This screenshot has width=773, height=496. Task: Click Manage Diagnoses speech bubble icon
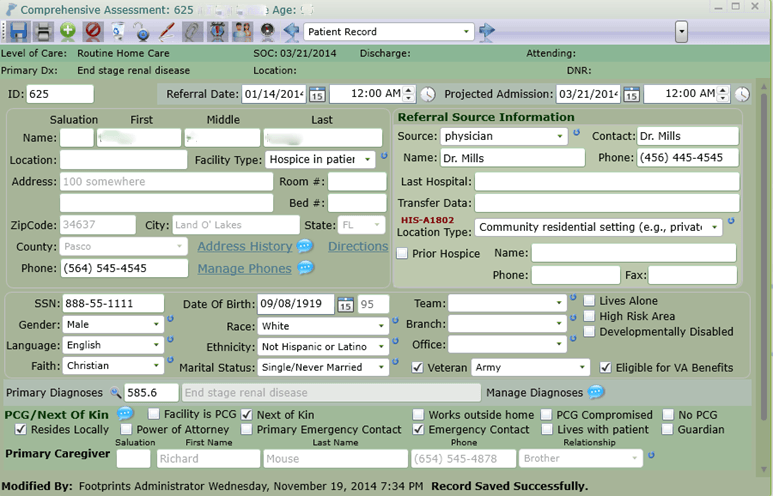point(596,393)
